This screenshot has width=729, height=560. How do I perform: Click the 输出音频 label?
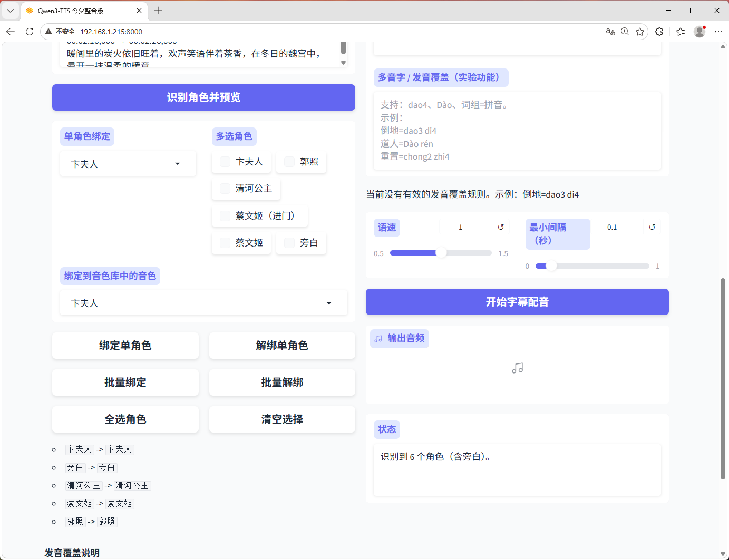click(x=400, y=338)
